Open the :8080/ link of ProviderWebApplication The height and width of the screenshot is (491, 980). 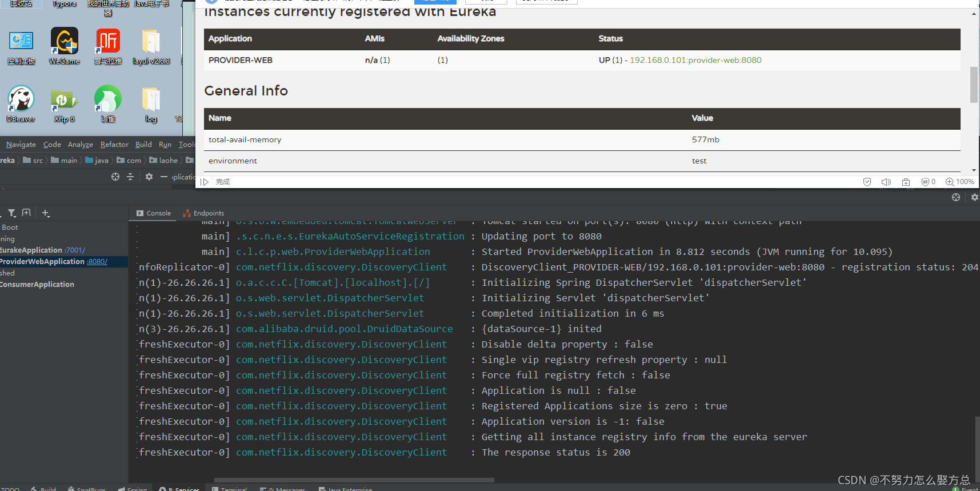[x=97, y=262]
